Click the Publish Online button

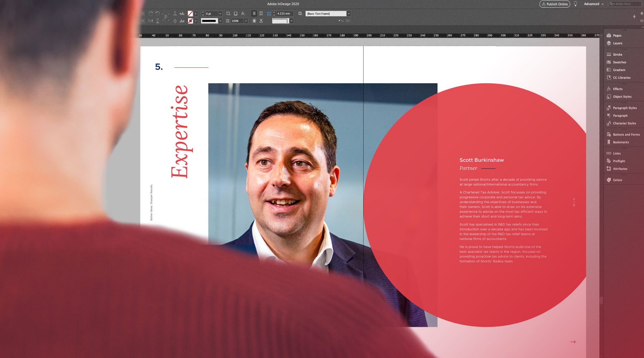click(555, 4)
